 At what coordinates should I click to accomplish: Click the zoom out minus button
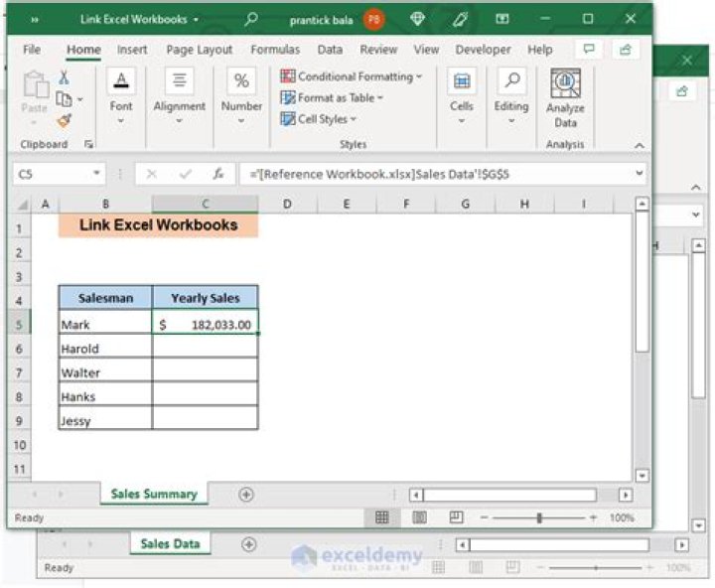pos(485,517)
